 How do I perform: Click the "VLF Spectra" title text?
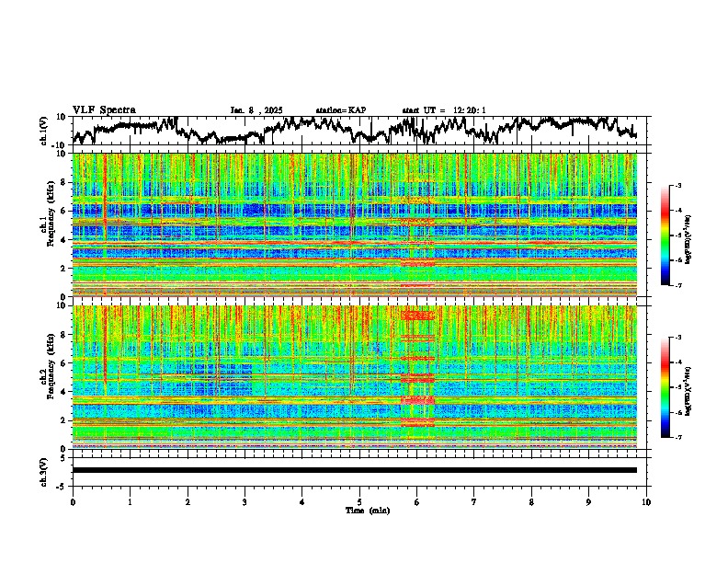[104, 110]
